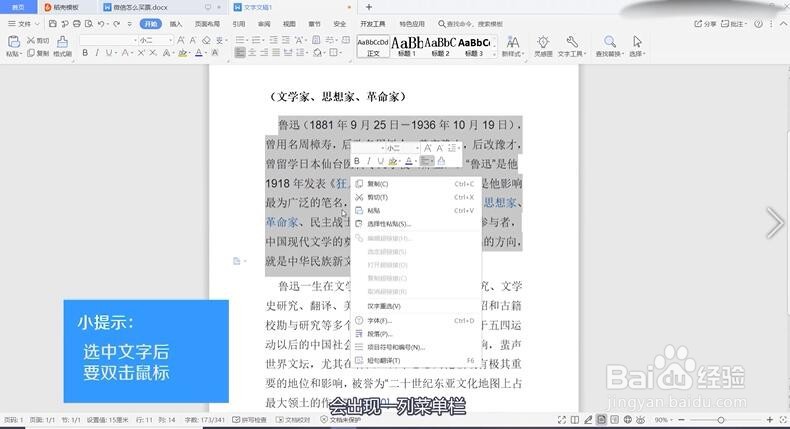Screen dimensions: 790x429
Task: Open the font size dropdown in ribbon
Action: [170, 40]
